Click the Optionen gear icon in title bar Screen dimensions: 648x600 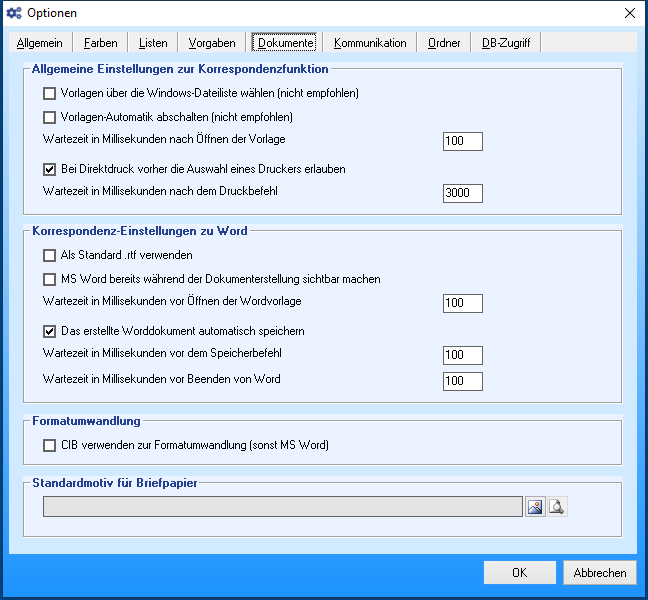click(14, 13)
